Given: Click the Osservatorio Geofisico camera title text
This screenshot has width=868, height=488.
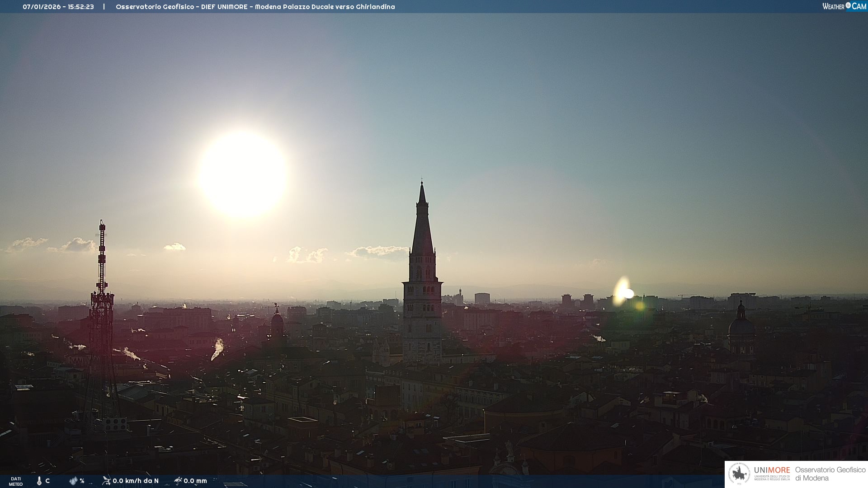Looking at the screenshot, I should tap(255, 7).
